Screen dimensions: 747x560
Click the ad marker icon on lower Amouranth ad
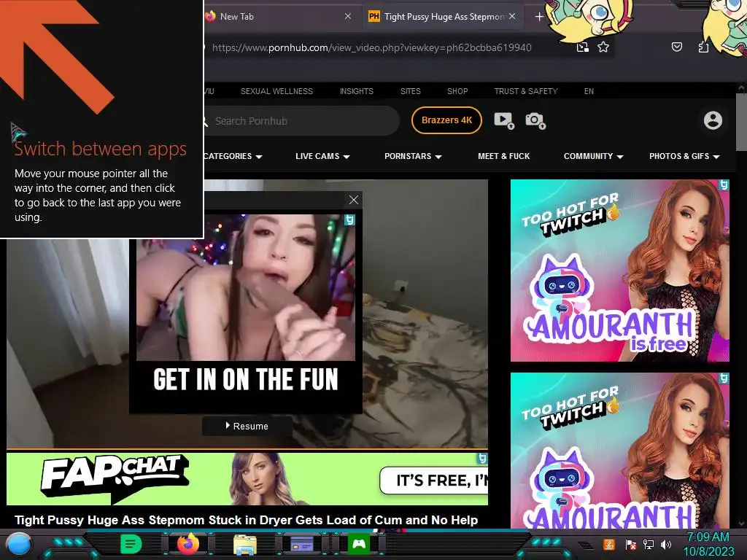[724, 378]
